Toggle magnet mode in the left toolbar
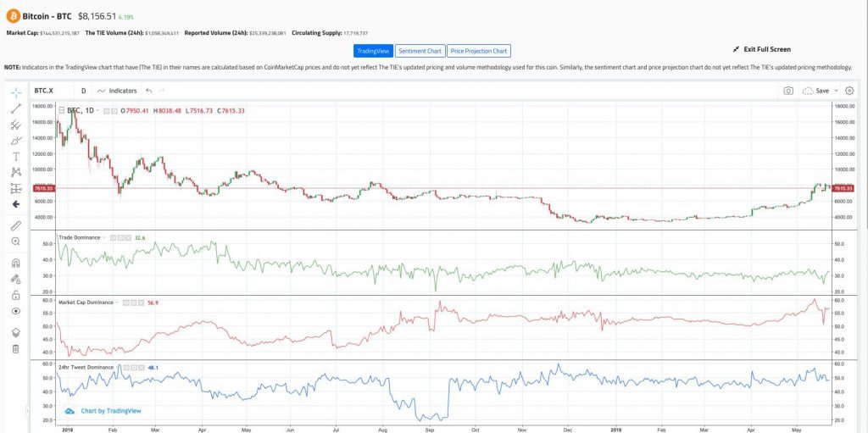Viewport: 868px width, 433px height. tap(15, 263)
